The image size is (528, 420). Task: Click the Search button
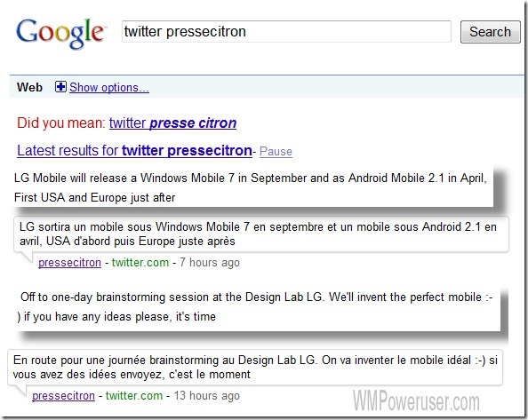(490, 32)
